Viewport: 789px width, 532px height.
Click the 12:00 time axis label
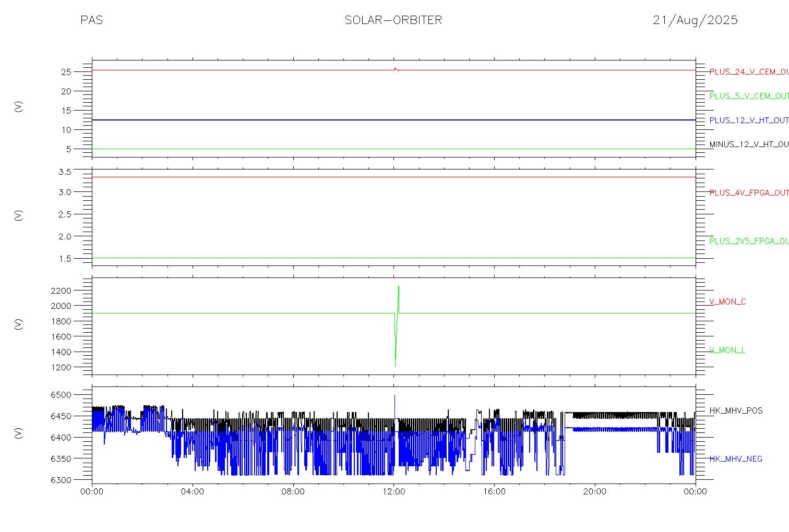tap(393, 492)
